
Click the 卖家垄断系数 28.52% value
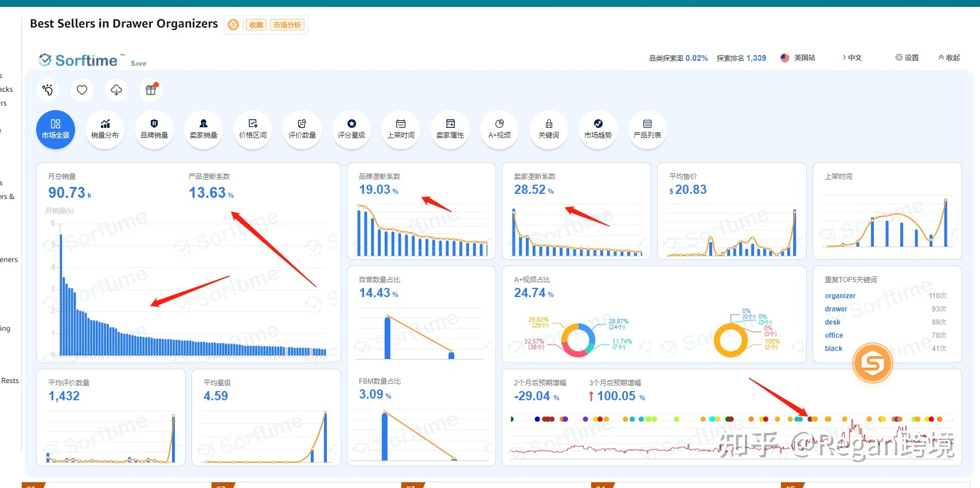pos(534,190)
